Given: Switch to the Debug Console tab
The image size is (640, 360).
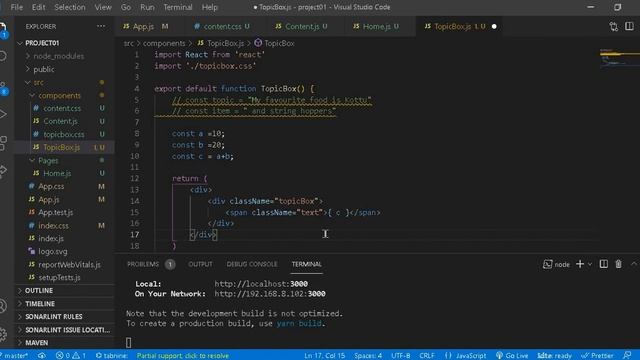Looking at the screenshot, I should (x=252, y=264).
